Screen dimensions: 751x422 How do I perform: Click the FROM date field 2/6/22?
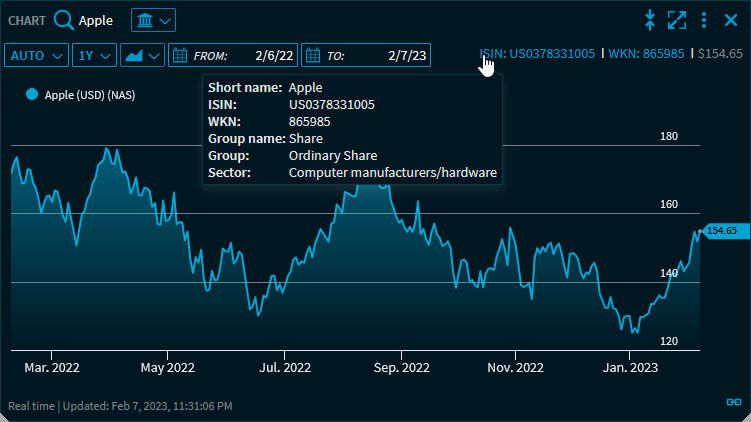[273, 55]
